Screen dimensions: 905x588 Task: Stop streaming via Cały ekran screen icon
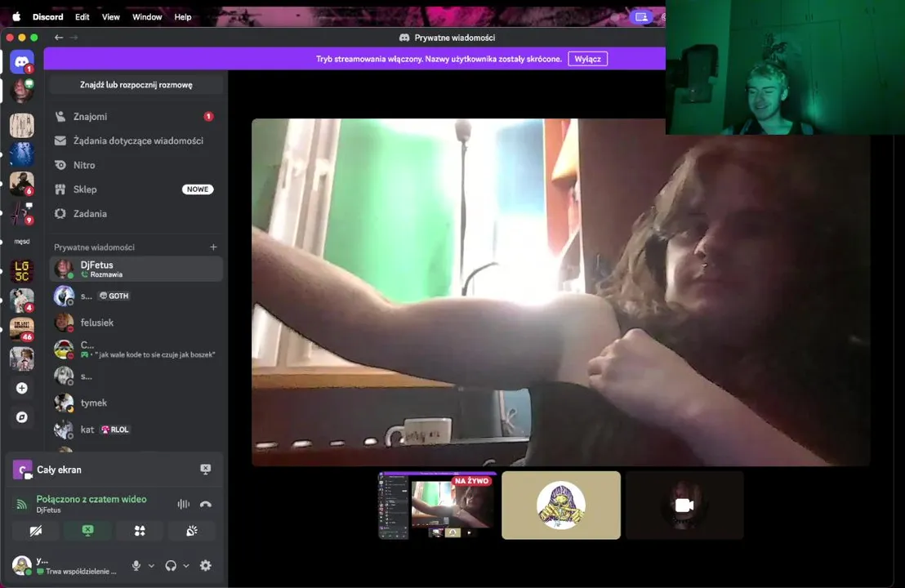coord(206,469)
